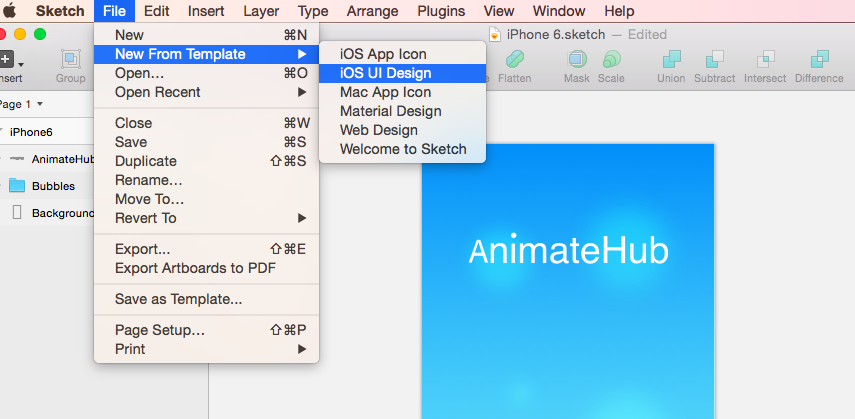
Task: Open the Page 1 pages dropdown
Action: point(21,104)
